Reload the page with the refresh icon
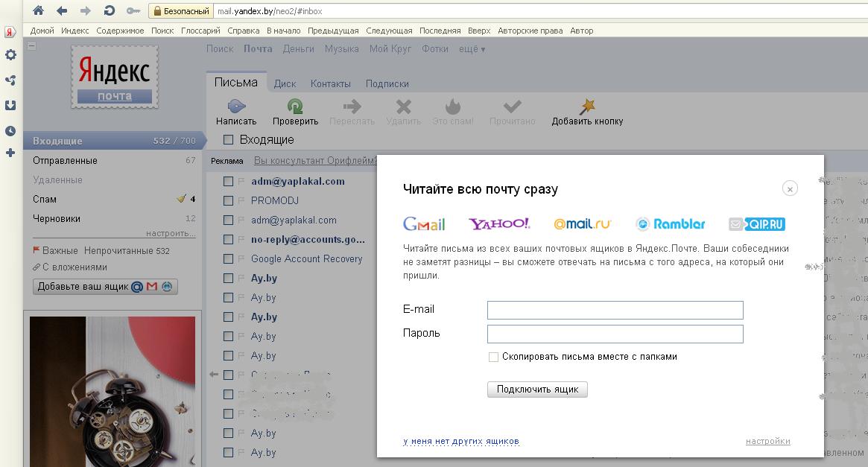This screenshot has width=868, height=467. [x=109, y=10]
